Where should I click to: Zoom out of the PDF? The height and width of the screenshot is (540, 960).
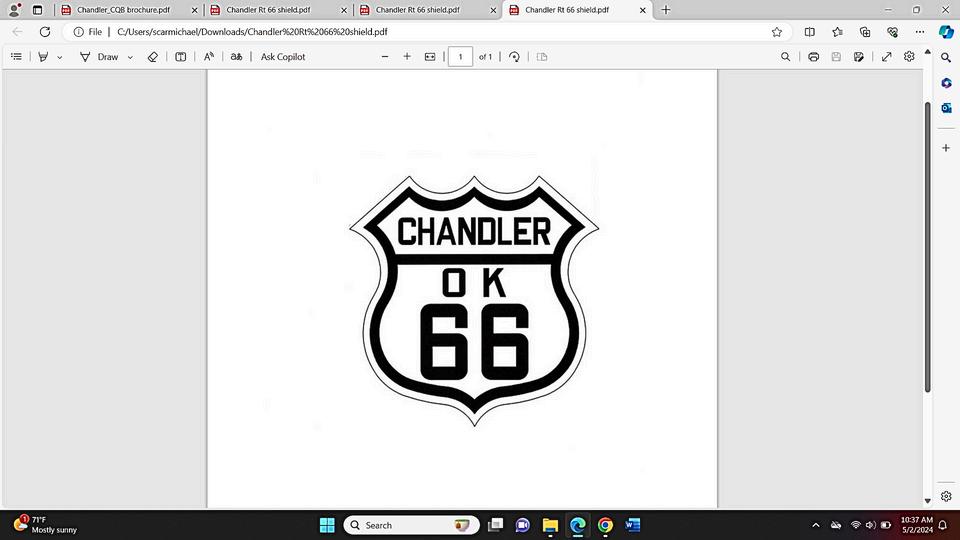point(384,56)
